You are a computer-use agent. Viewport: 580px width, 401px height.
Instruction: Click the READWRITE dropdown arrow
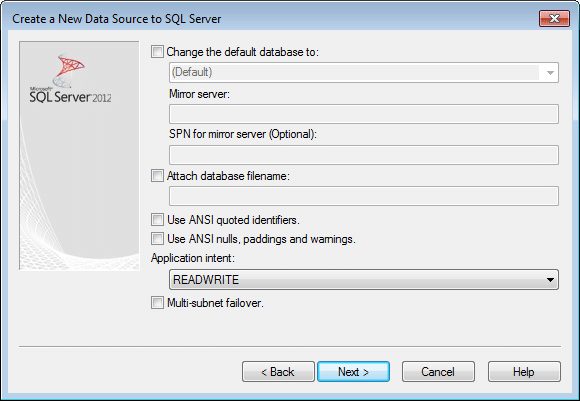(x=550, y=280)
